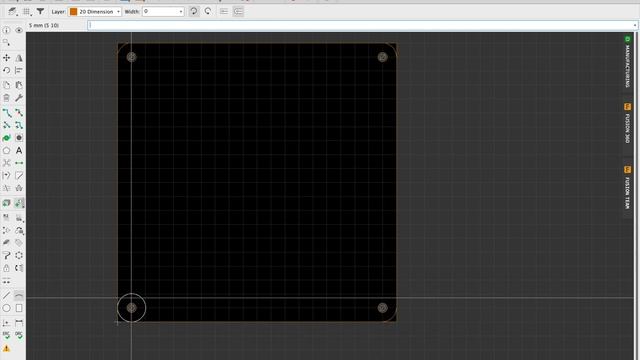Viewport: 640px width, 360px height.
Task: Select the Move tool
Action: coord(7,58)
